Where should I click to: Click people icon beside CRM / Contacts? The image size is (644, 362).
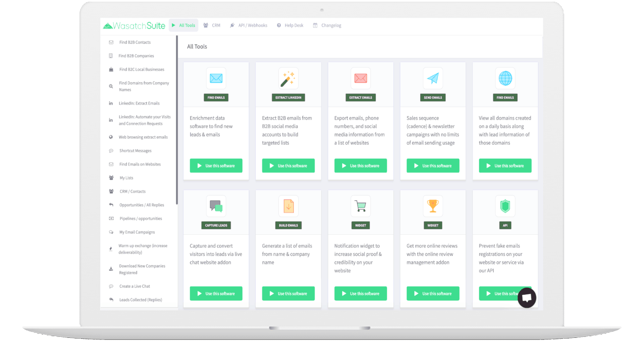111,191
